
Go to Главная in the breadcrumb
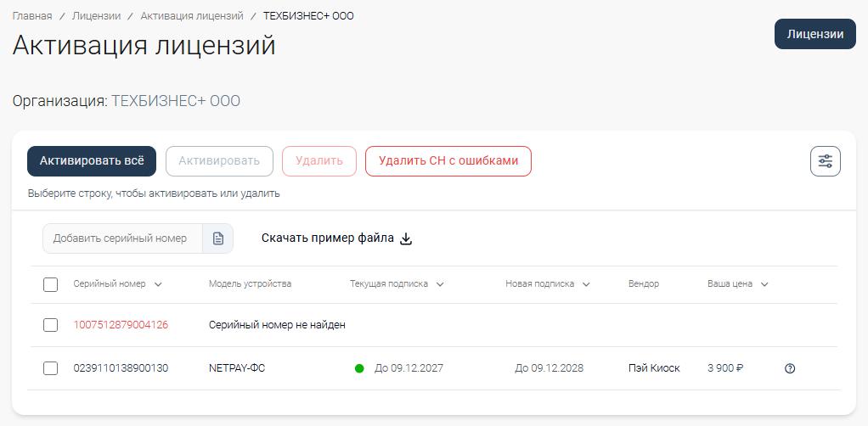point(32,16)
